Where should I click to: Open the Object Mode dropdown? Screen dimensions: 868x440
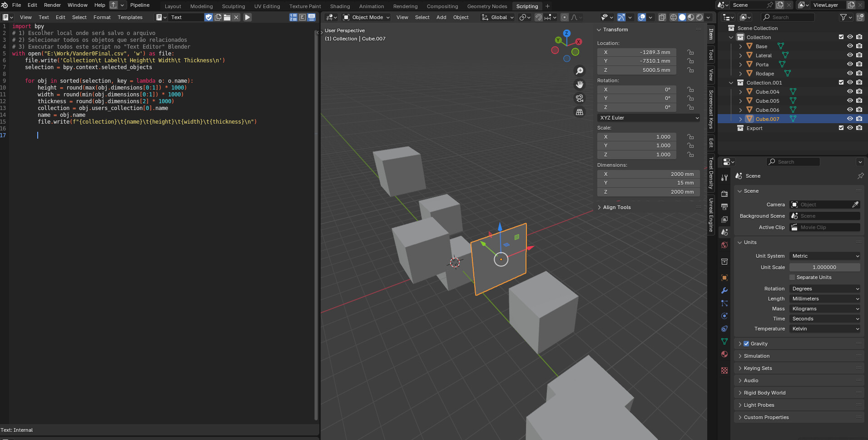click(x=366, y=17)
